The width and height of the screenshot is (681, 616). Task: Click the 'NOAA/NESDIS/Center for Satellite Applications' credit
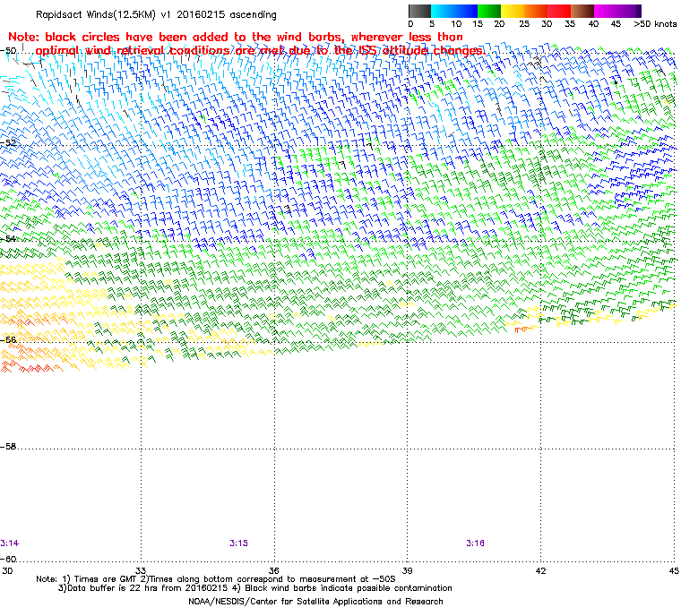315,602
